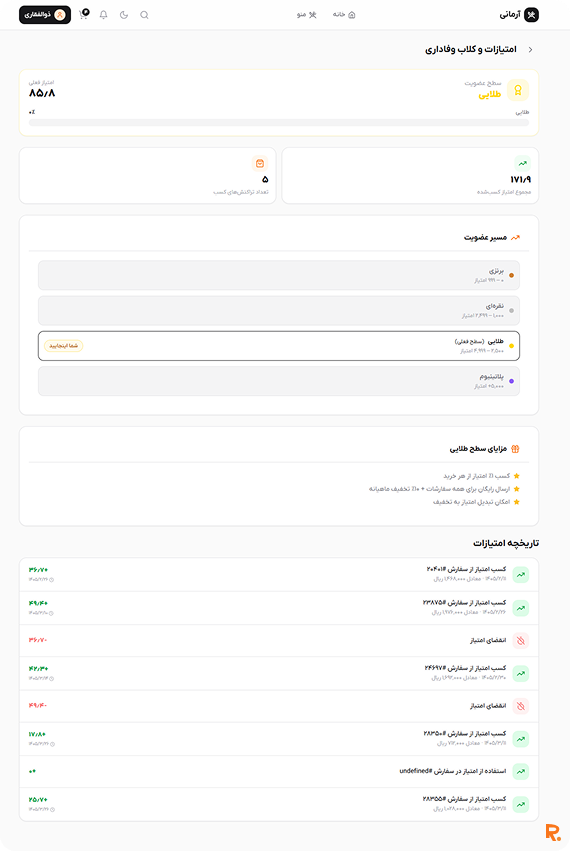Image resolution: width=570 pixels, height=851 pixels.
Task: Click the green +۱۷/۸۰ points value
Action: pyautogui.click(x=37, y=734)
